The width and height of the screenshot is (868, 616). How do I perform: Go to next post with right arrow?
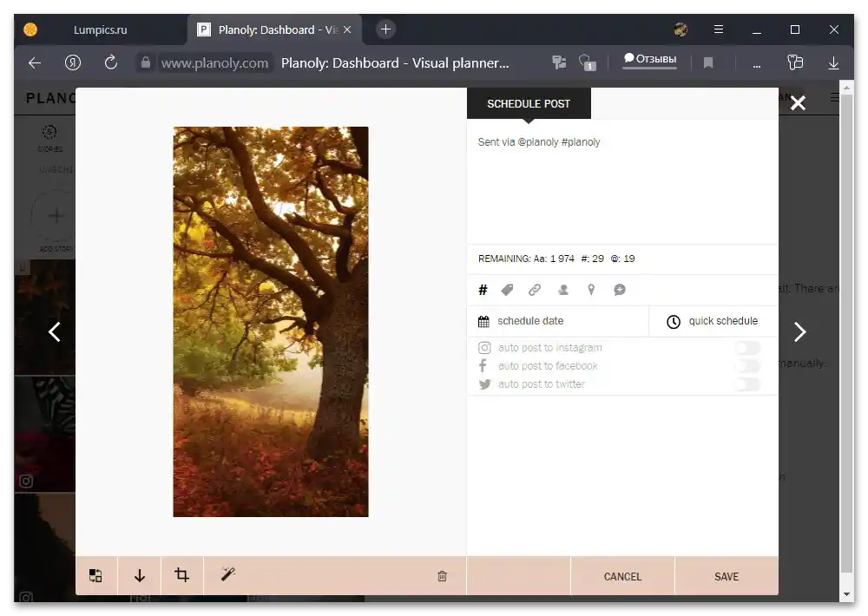(800, 332)
